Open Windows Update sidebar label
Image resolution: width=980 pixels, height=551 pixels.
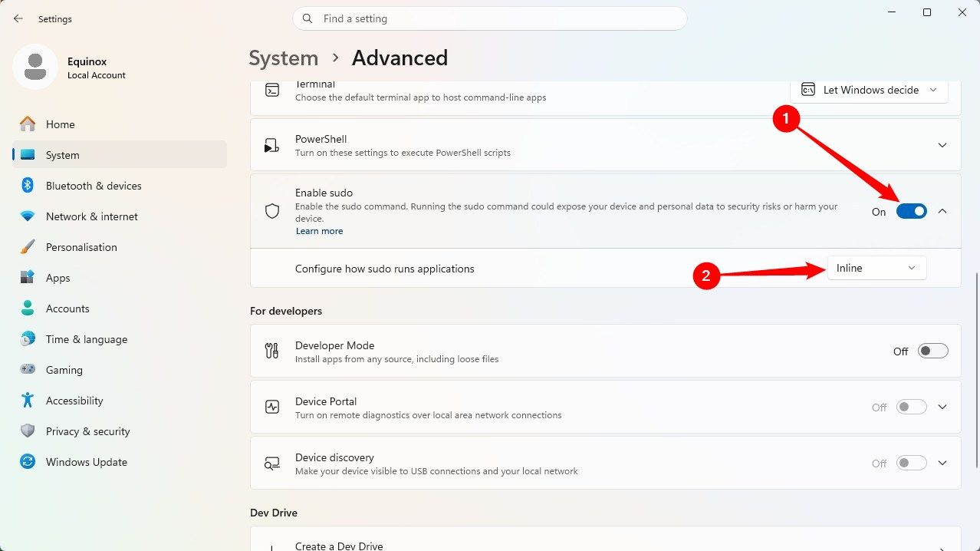tap(87, 462)
